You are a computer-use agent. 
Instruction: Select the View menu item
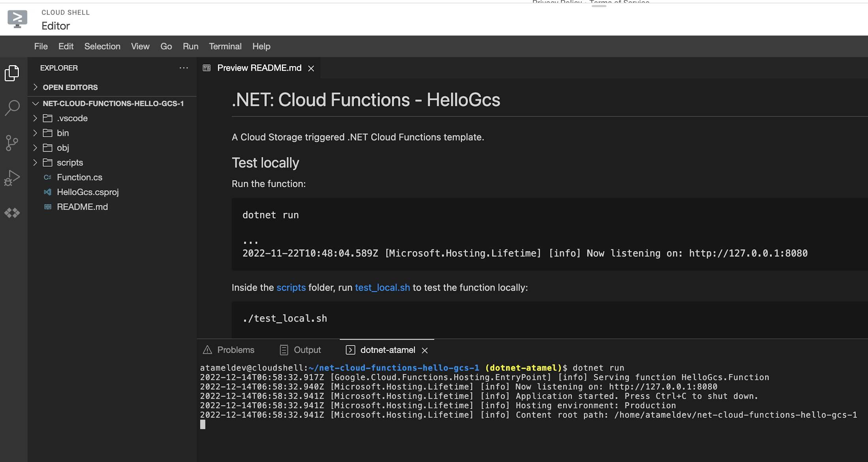click(x=140, y=46)
